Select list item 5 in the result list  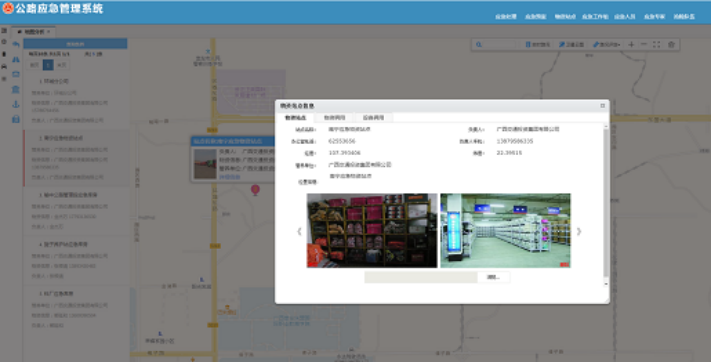(75, 309)
